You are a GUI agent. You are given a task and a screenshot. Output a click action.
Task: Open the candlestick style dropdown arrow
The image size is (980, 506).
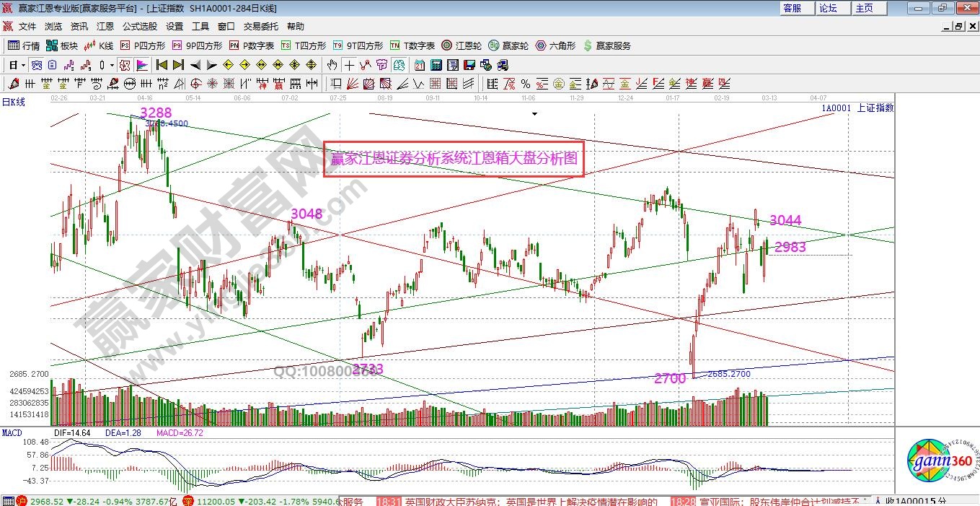pos(112,65)
